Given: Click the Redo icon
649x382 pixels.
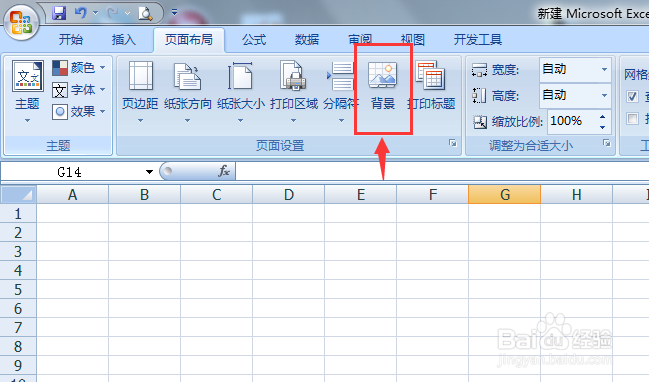Looking at the screenshot, I should tap(113, 13).
